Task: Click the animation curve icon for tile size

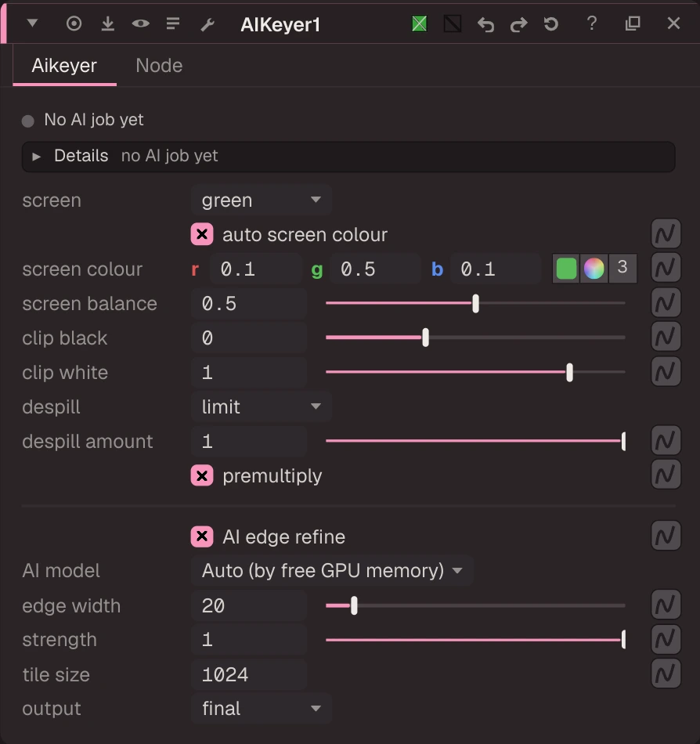Action: (x=666, y=674)
